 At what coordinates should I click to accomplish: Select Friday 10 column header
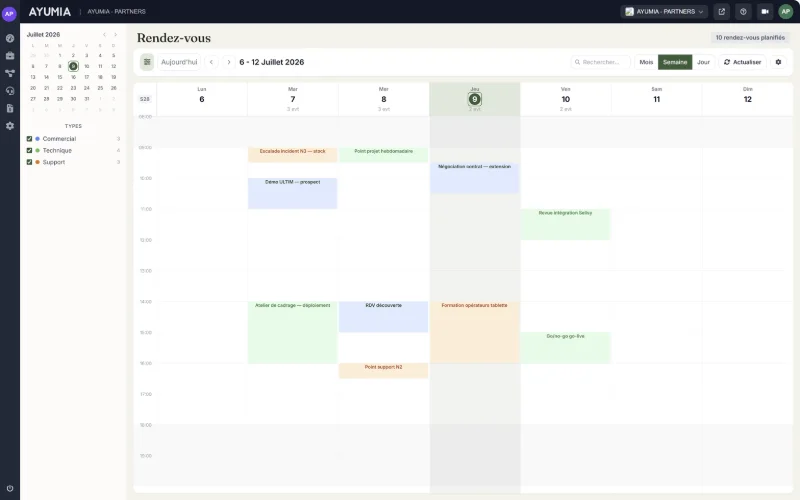point(565,99)
